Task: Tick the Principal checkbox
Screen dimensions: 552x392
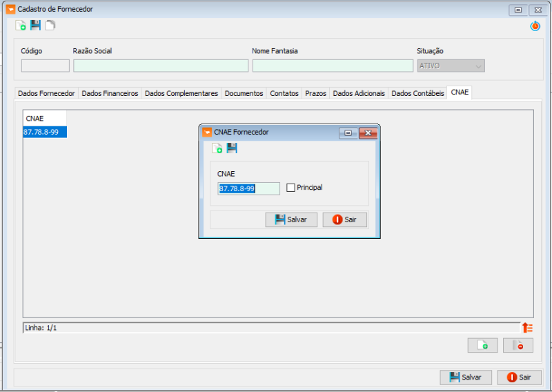Action: pos(290,188)
